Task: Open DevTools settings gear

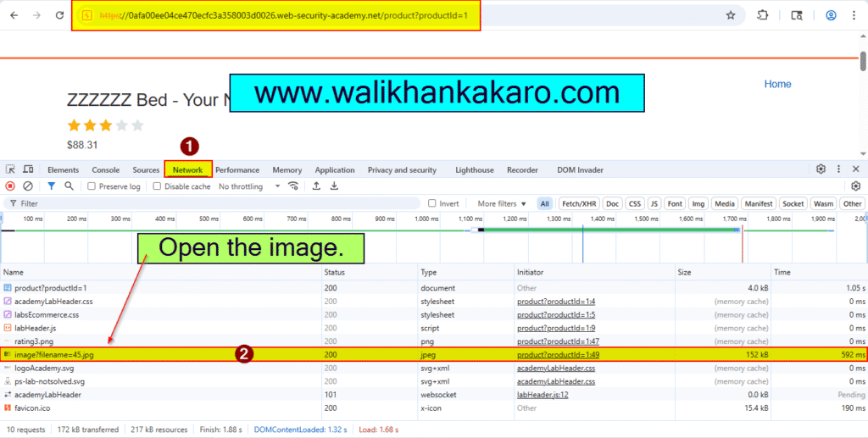Action: (821, 169)
